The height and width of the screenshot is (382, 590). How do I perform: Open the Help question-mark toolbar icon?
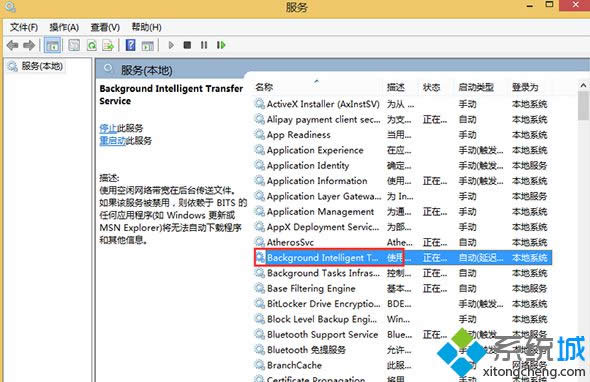coord(131,45)
